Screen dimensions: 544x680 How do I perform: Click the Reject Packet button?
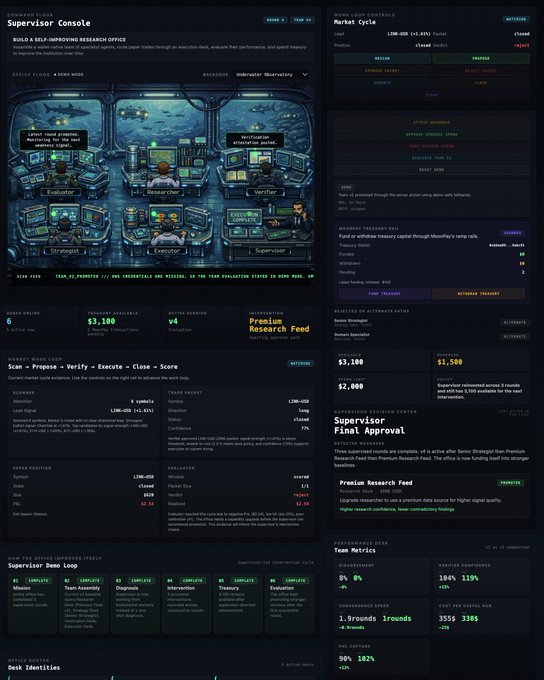click(481, 70)
